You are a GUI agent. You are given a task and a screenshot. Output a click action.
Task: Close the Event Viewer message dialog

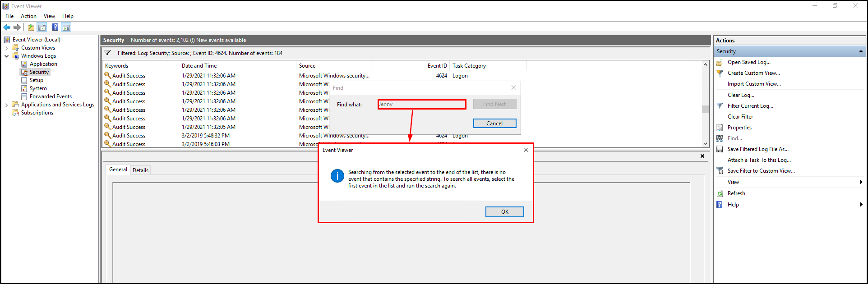tap(526, 150)
